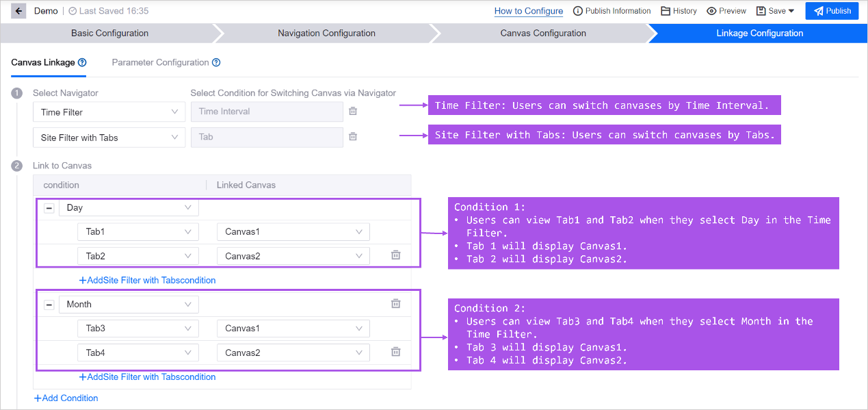
Task: Click the back arrow icon next to Demo
Action: point(18,11)
